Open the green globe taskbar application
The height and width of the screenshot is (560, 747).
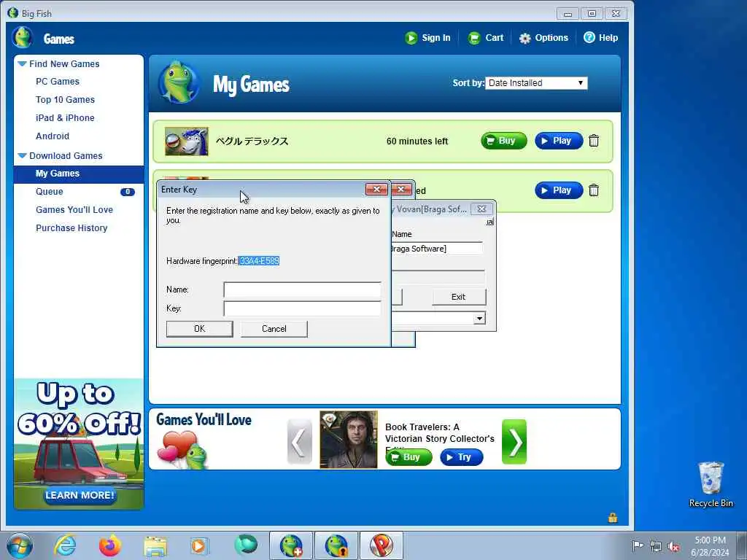tap(245, 545)
